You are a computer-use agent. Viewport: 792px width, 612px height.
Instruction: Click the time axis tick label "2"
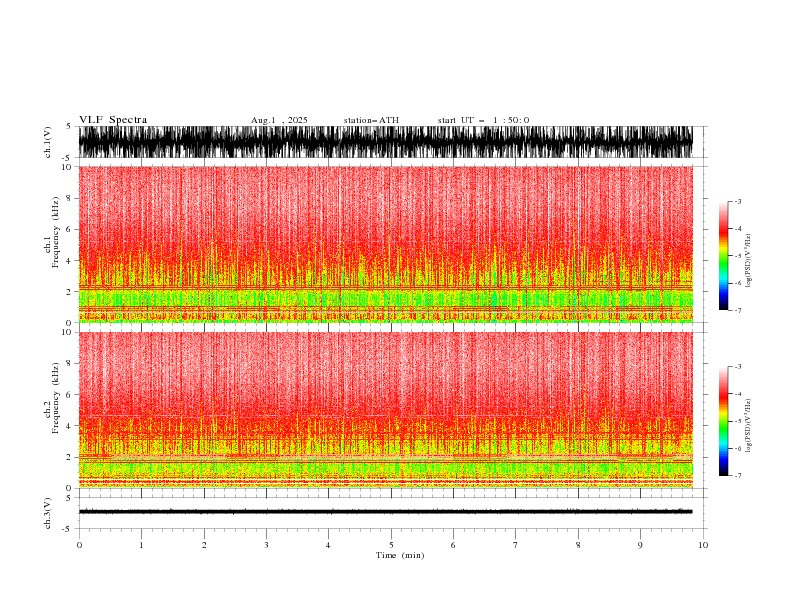coord(204,545)
